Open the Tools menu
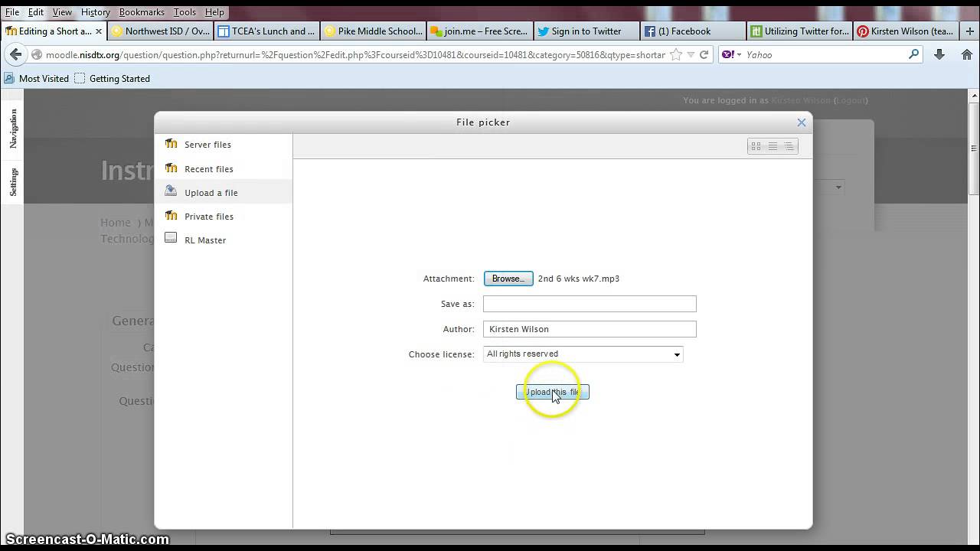This screenshot has height=551, width=980. click(x=185, y=12)
